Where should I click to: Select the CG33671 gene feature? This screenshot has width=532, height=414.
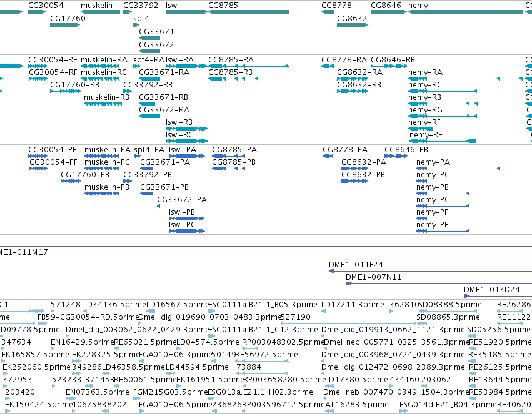click(149, 38)
